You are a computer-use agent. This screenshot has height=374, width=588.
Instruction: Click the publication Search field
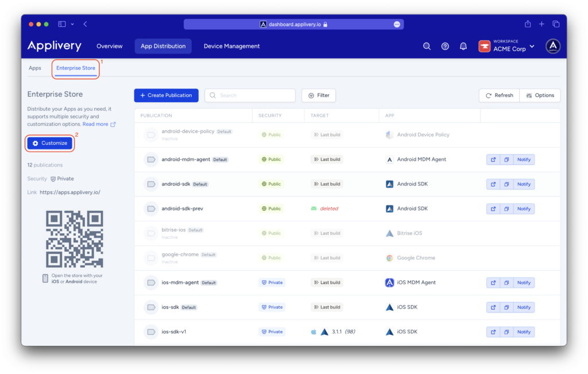pyautogui.click(x=250, y=95)
